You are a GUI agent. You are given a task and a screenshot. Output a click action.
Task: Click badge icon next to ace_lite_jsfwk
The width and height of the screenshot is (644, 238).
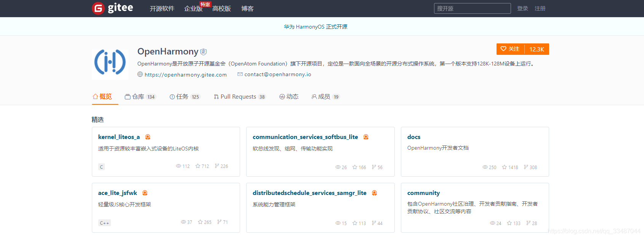pyautogui.click(x=145, y=193)
